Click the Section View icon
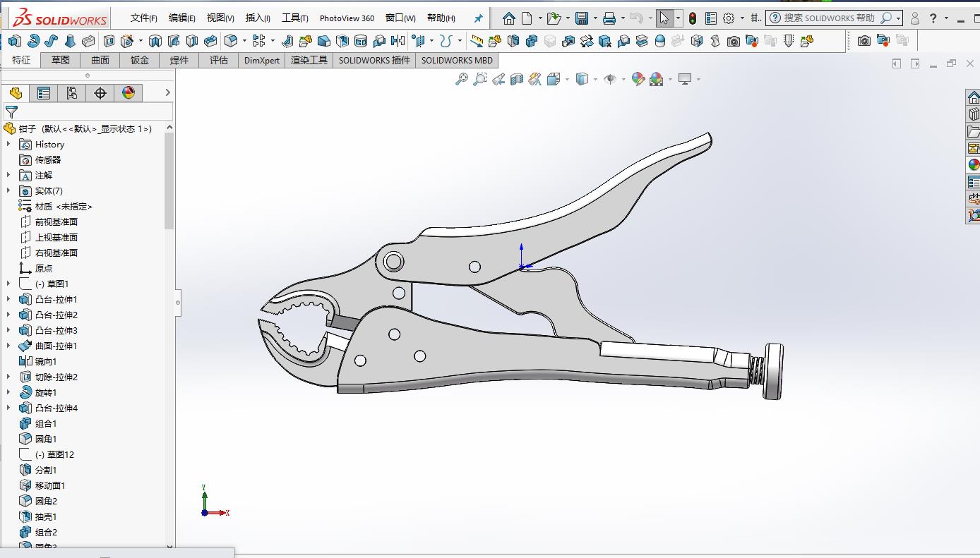This screenshot has height=558, width=980. point(517,79)
